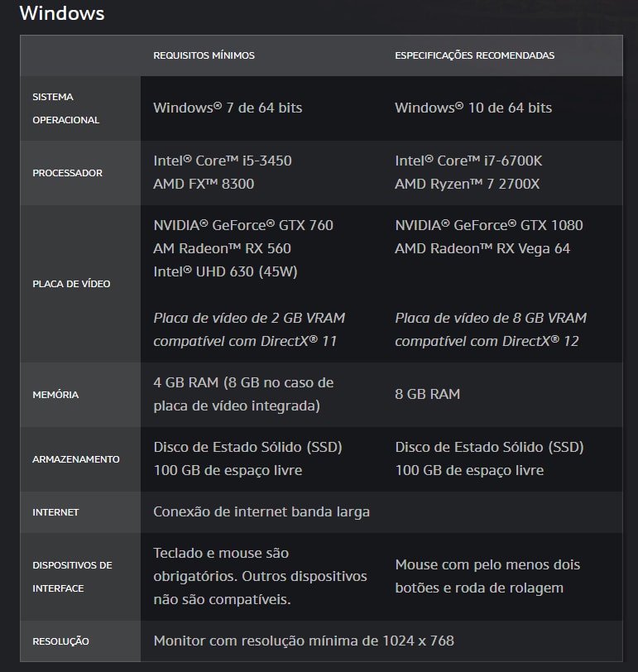
Task: Click the Especificações Recomendadas column header
Action: (474, 55)
